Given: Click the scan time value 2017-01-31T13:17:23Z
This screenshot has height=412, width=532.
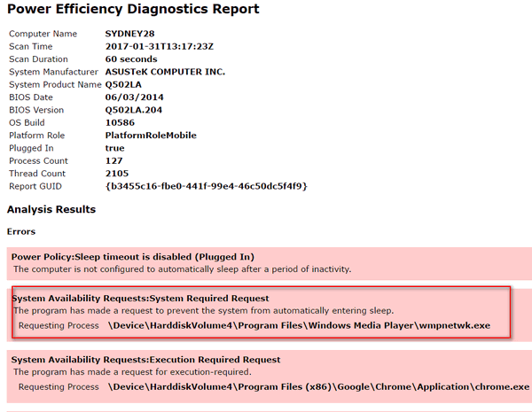Looking at the screenshot, I should 159,46.
